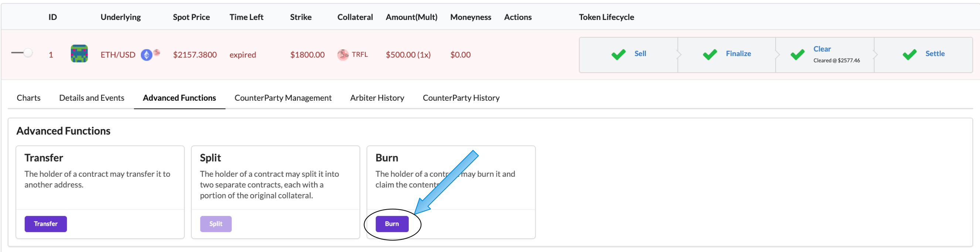980x252 pixels.
Task: View the Arbiter History tab
Action: 377,98
